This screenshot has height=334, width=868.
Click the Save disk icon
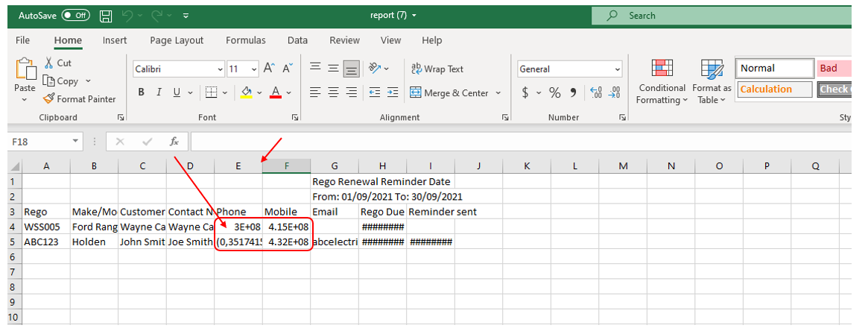pos(106,16)
